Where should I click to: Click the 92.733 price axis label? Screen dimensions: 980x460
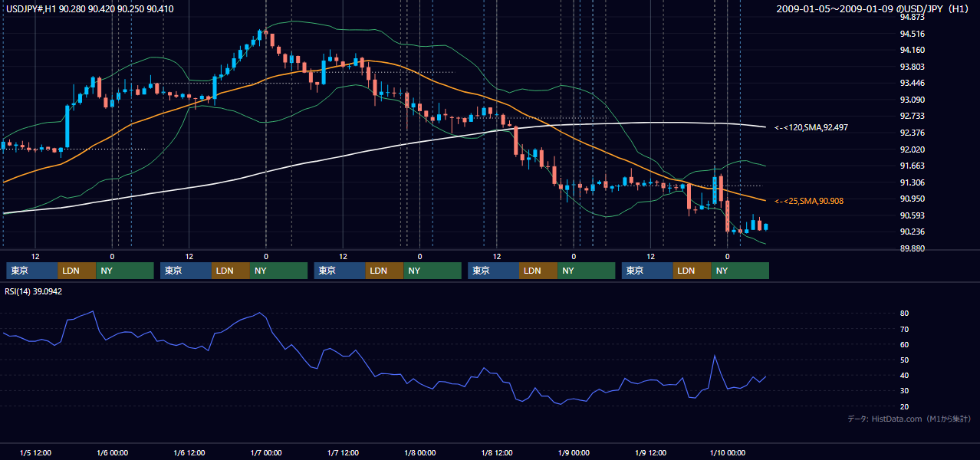click(914, 116)
